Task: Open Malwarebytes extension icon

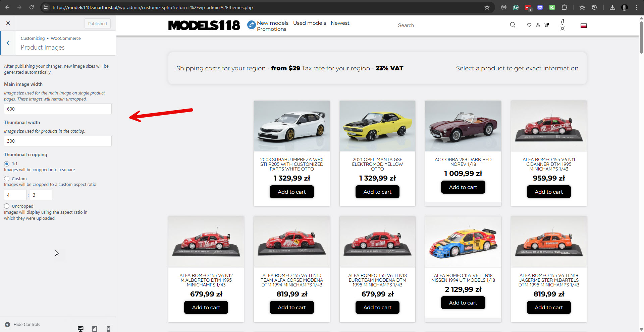Action: pyautogui.click(x=504, y=7)
